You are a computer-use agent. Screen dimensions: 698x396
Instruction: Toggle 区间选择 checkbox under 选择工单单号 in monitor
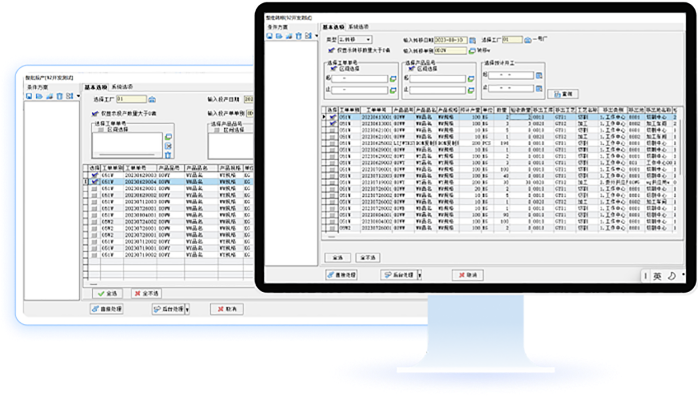(x=333, y=69)
